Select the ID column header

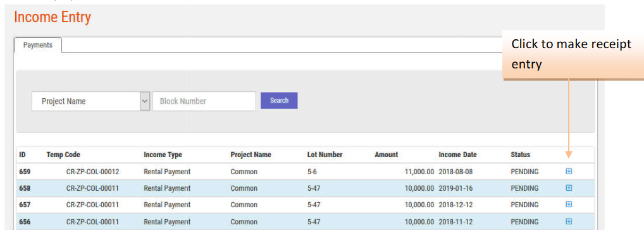pos(23,155)
